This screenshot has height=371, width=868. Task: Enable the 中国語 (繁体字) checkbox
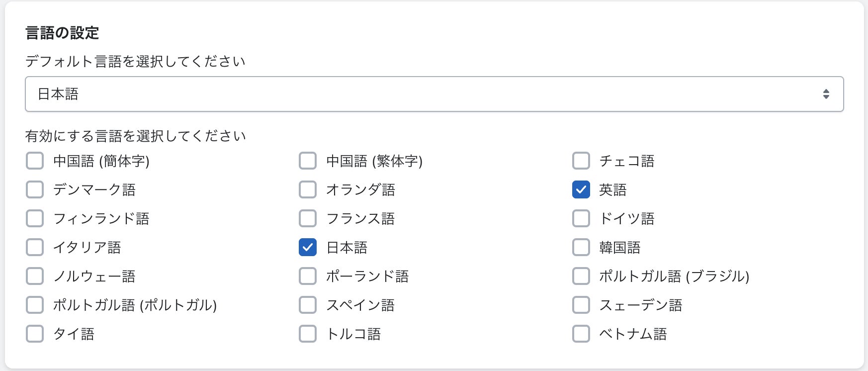tap(308, 161)
